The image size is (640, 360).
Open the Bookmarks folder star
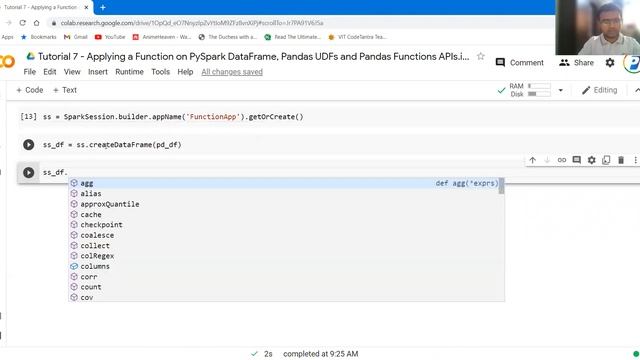coord(38,37)
